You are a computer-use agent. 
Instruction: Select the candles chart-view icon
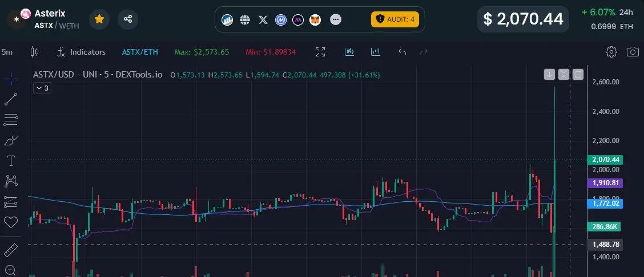point(349,52)
